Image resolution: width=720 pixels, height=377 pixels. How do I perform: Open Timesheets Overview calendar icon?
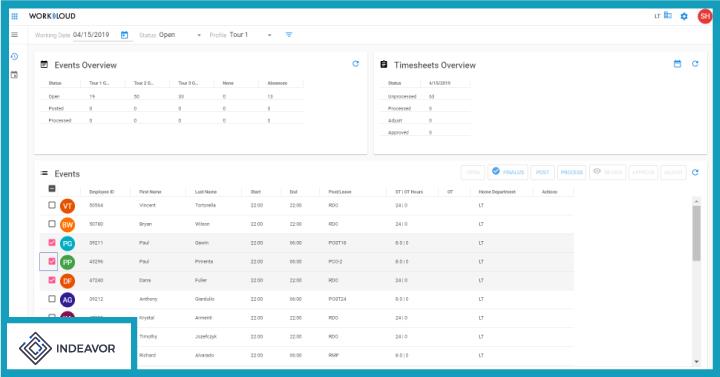tap(677, 64)
